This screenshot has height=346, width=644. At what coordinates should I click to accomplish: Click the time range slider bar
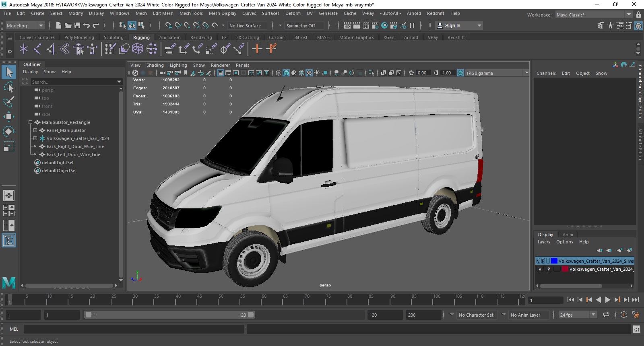pyautogui.click(x=169, y=315)
